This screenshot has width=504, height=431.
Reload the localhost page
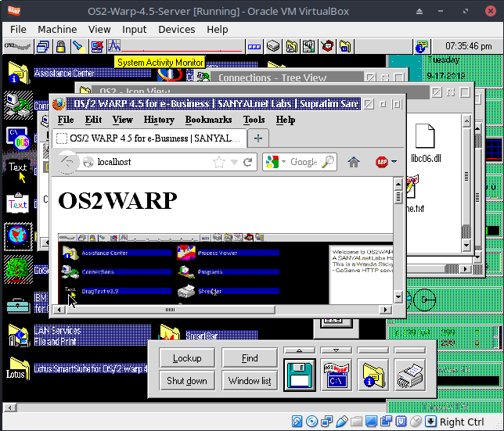247,162
